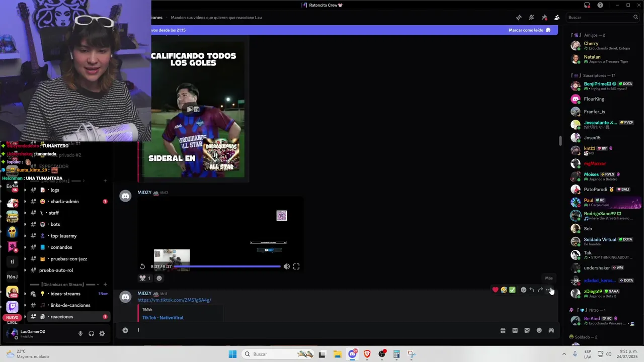
Task: Open the TikTok · NativoViral embed title
Action: coord(163,318)
